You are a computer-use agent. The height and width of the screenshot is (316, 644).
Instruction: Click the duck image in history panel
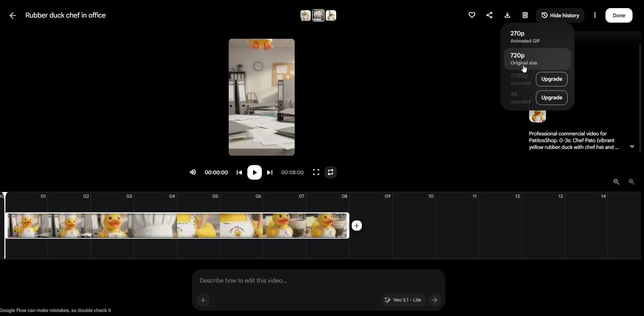(538, 116)
